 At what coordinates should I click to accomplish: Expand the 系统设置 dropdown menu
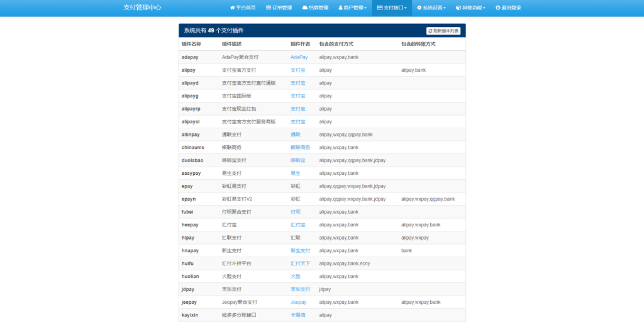pyautogui.click(x=431, y=8)
